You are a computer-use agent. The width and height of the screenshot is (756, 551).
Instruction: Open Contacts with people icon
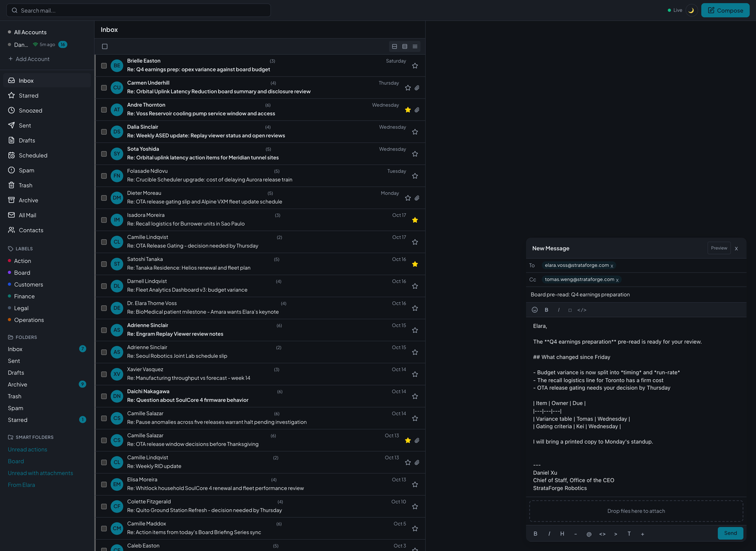[47, 230]
